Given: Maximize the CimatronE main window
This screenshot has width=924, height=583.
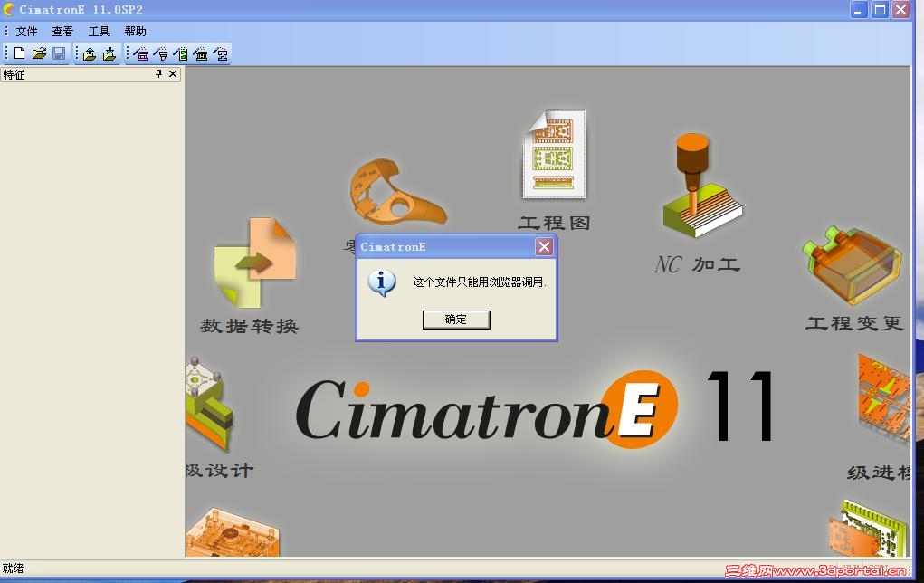Looking at the screenshot, I should (x=880, y=9).
